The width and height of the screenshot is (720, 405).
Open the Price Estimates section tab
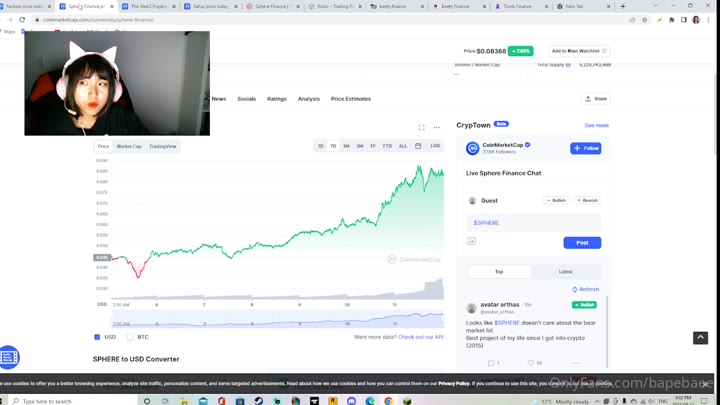coord(351,99)
